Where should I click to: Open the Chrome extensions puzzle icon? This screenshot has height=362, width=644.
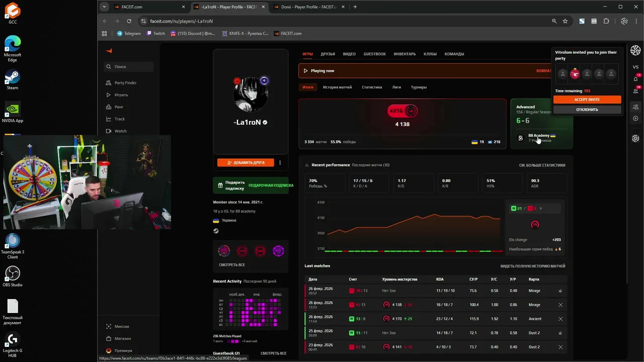click(x=606, y=21)
